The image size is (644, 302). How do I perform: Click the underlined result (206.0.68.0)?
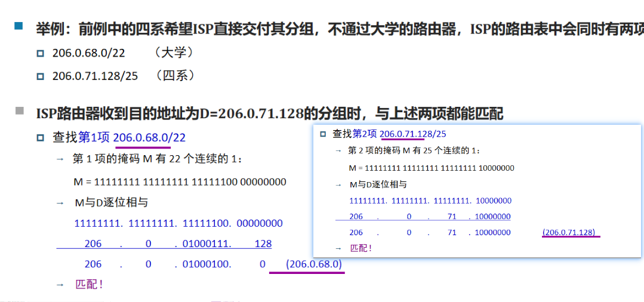(314, 264)
